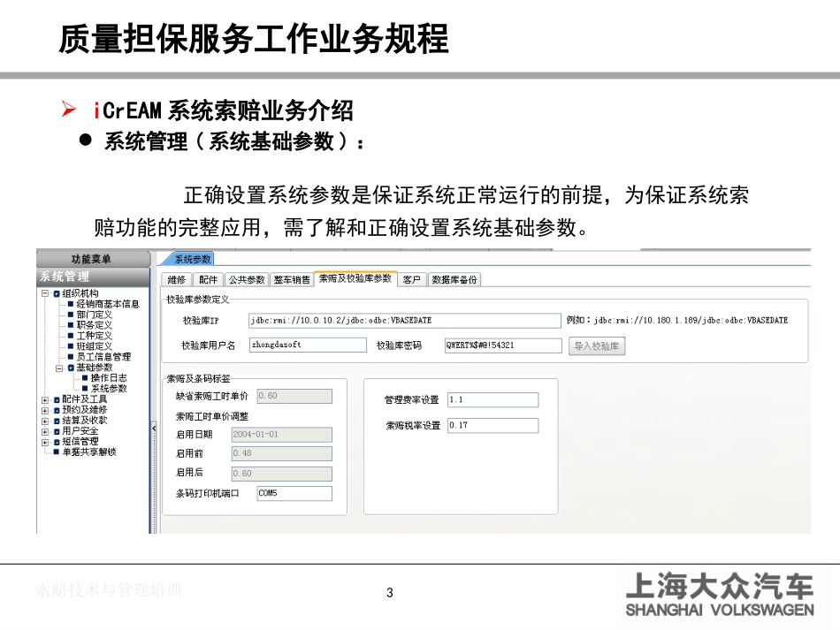Open the 整车销售 tab
840x630 pixels.
[x=292, y=279]
